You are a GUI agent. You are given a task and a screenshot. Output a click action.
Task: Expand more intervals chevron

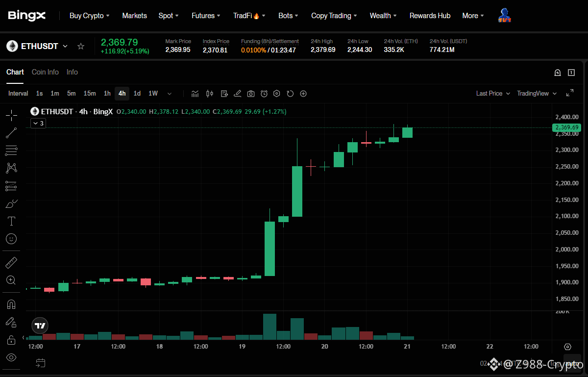click(170, 94)
